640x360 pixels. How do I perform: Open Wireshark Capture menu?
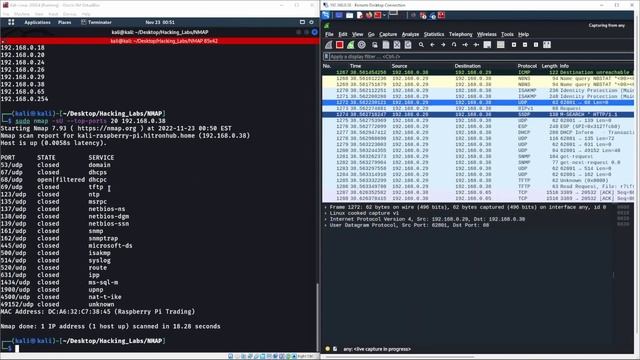pos(388,34)
